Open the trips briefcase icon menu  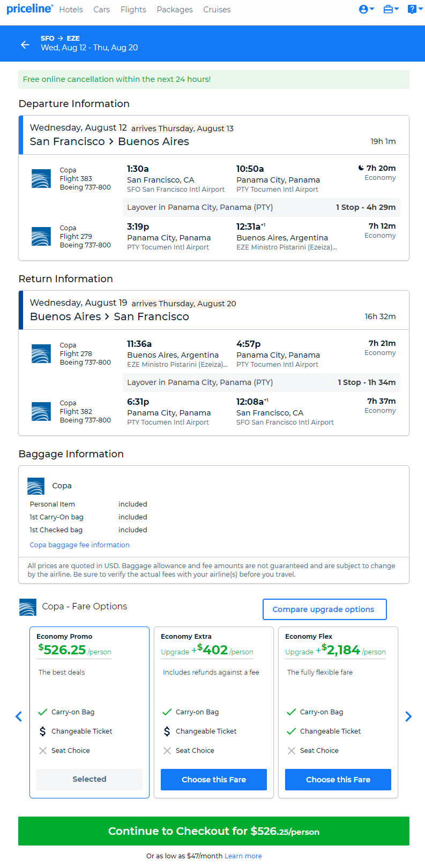click(x=391, y=9)
